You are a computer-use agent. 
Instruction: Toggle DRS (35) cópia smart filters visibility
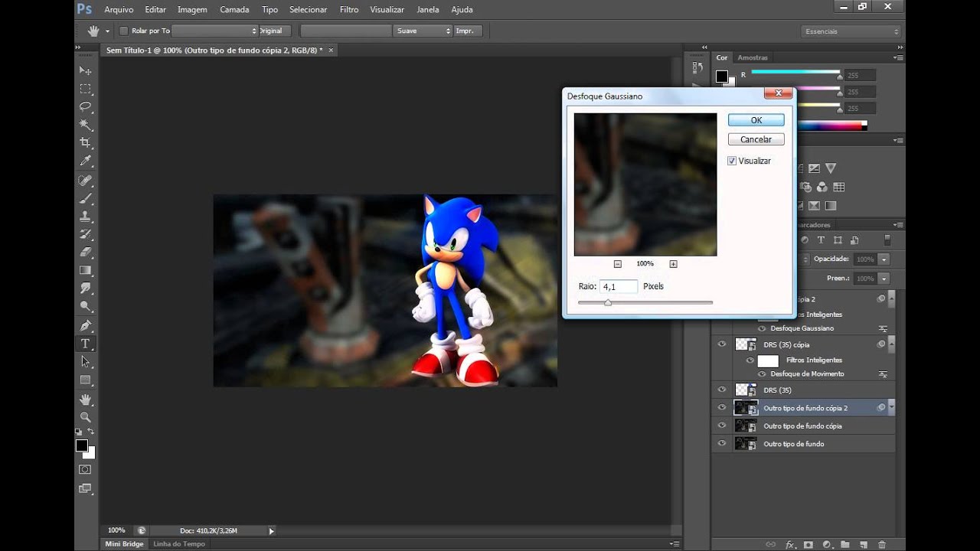(x=750, y=360)
